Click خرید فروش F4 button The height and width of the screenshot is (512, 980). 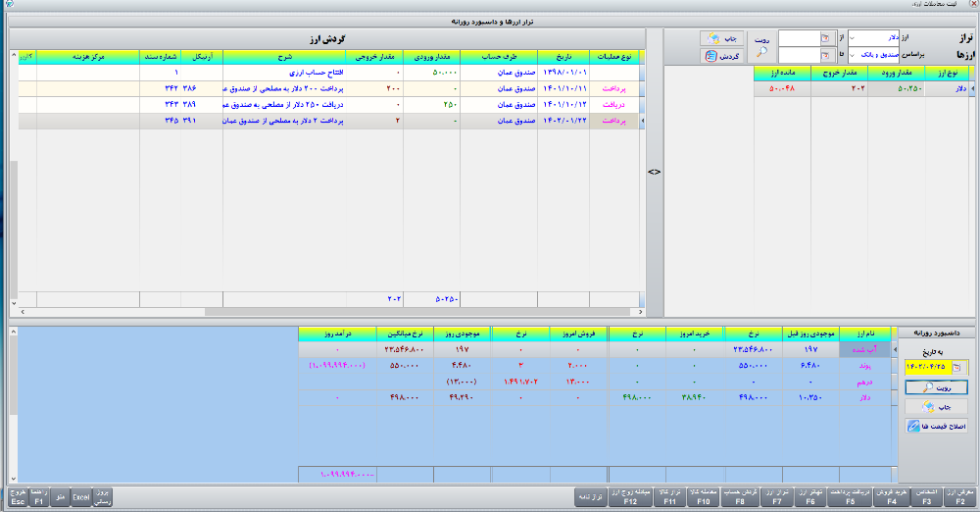[891, 497]
